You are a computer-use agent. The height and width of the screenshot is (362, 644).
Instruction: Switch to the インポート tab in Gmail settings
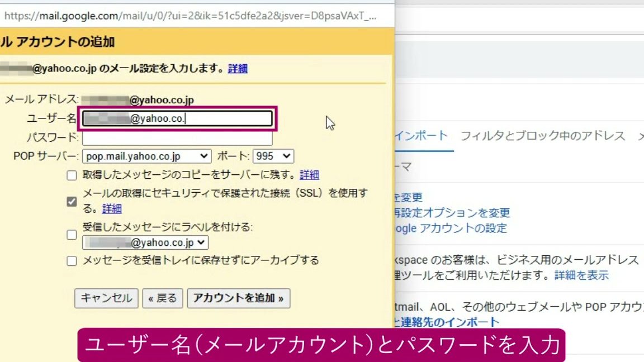(422, 136)
